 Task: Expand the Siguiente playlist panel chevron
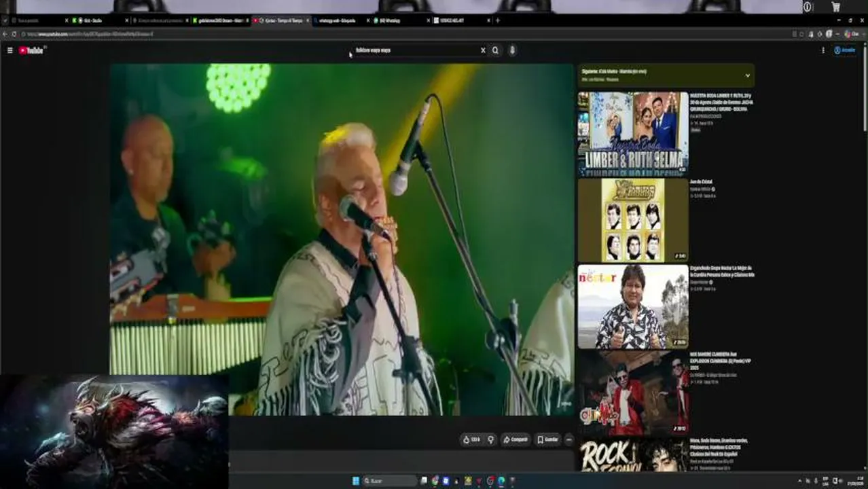(x=747, y=75)
